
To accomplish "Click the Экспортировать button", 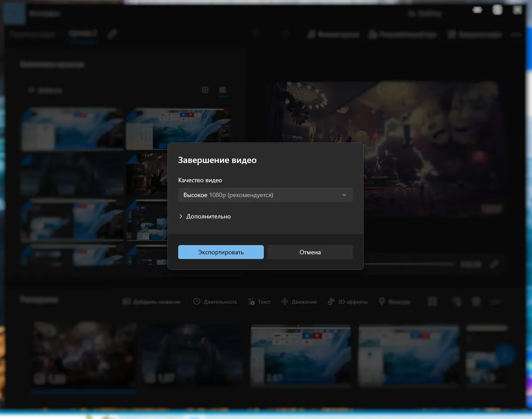I will click(221, 252).
